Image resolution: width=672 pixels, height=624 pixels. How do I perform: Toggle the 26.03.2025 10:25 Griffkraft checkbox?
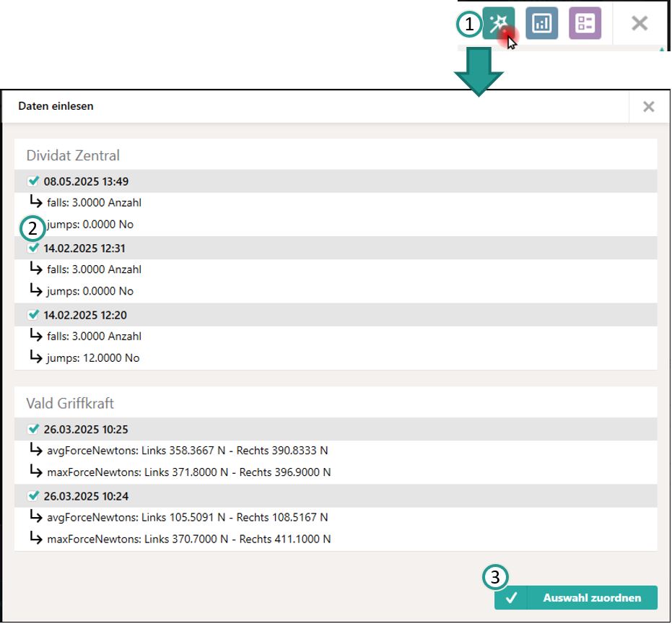click(x=33, y=429)
